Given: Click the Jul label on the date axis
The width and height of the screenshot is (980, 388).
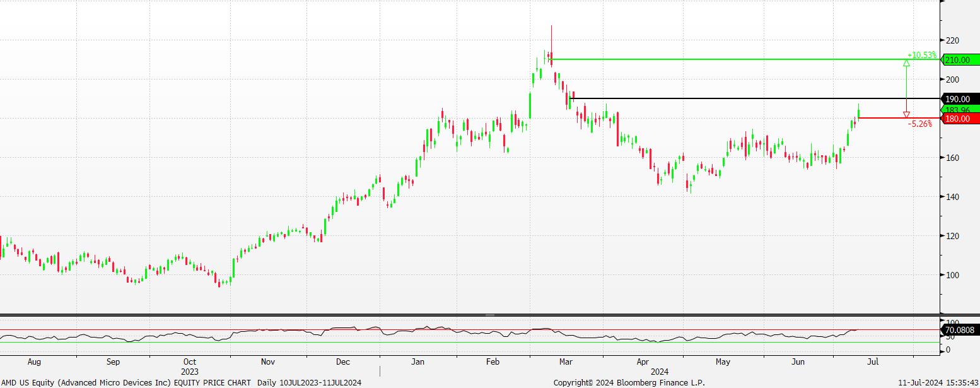Looking at the screenshot, I should (873, 362).
